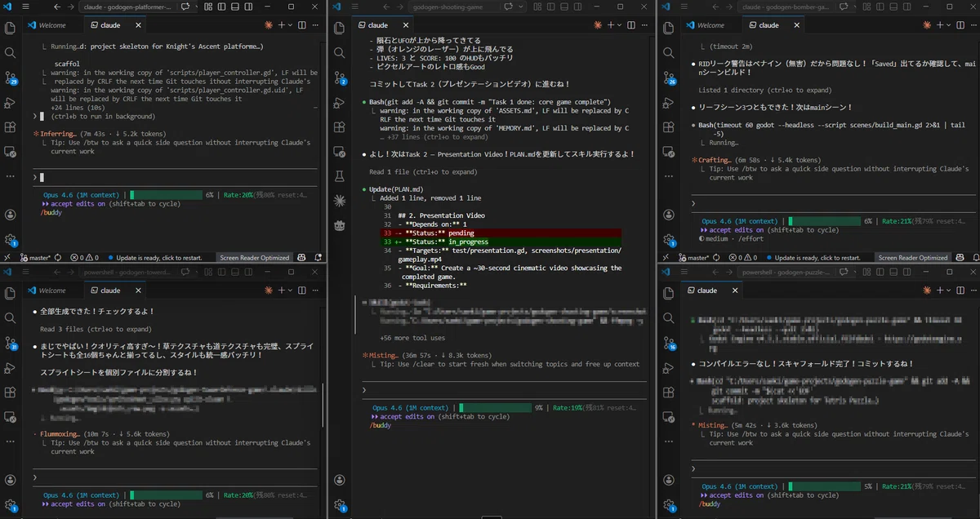Open Customize Layout in godogen-platformer title bar

click(x=207, y=7)
